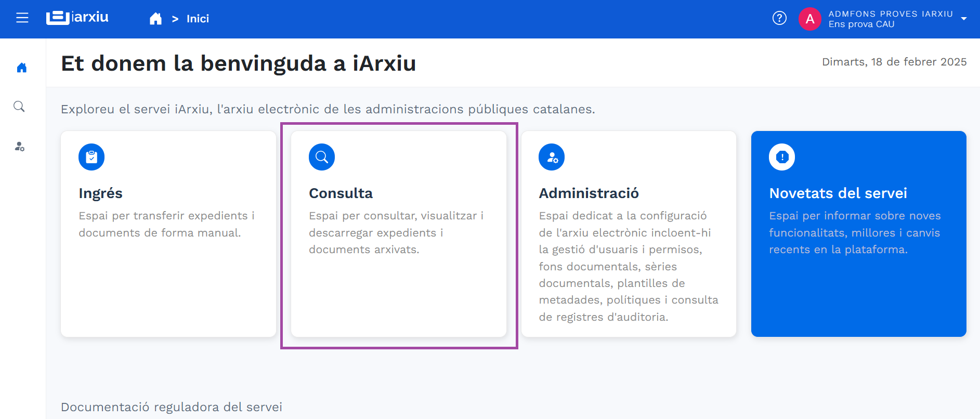Click the Novetats del servei alert icon
The height and width of the screenshot is (419, 980).
782,157
